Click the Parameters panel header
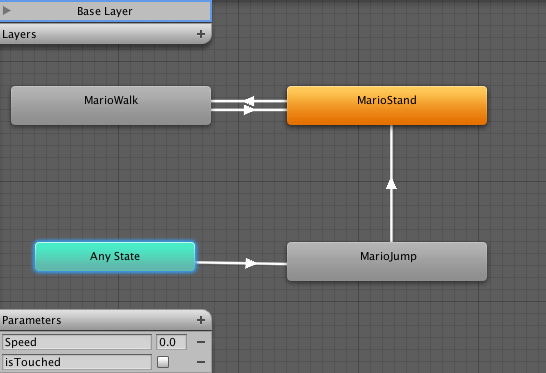The height and width of the screenshot is (373, 546). pyautogui.click(x=105, y=320)
